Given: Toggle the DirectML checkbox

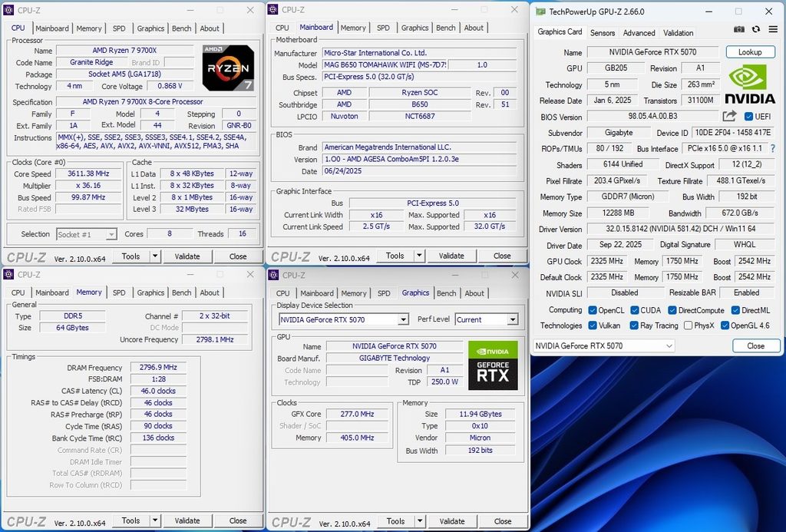Looking at the screenshot, I should tap(735, 310).
